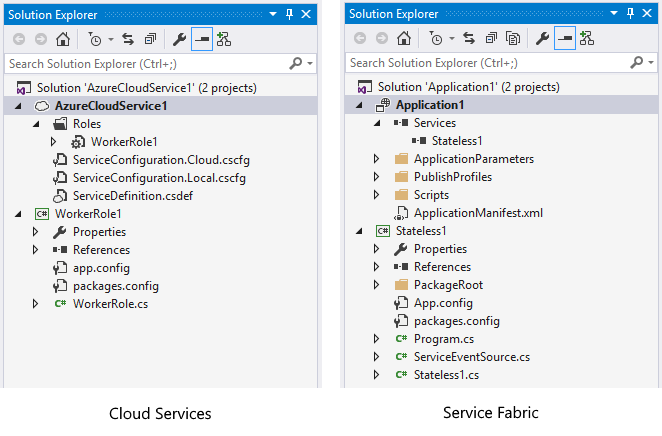The image size is (662, 436).
Task: Toggle Preview Selected Items in AzureCloudService1 explorer
Action: 202,39
